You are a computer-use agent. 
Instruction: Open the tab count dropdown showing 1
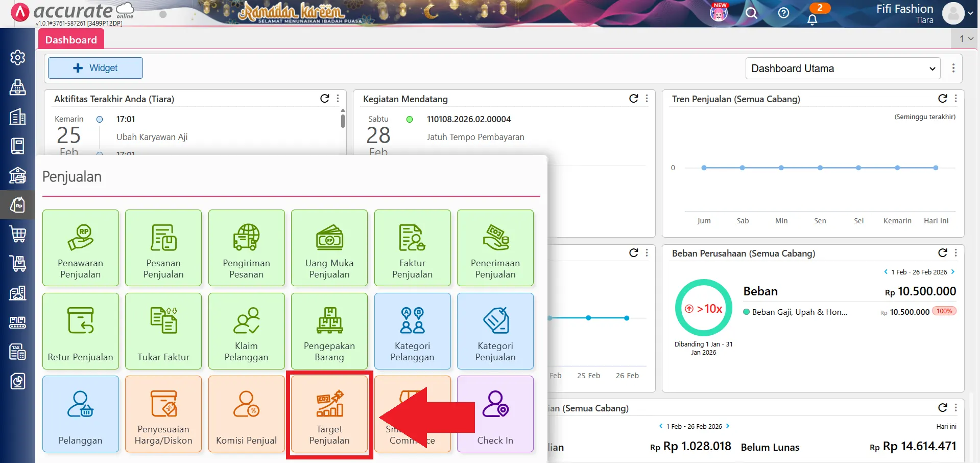[966, 39]
